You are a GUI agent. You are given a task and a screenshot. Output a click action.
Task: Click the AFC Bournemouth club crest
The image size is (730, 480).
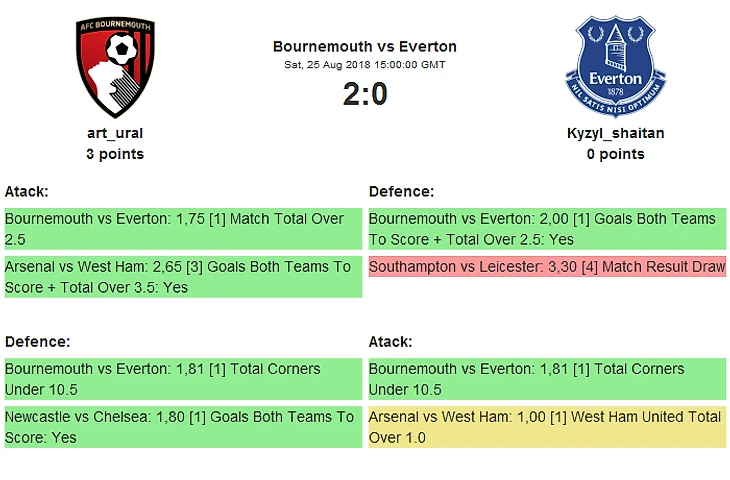(115, 67)
